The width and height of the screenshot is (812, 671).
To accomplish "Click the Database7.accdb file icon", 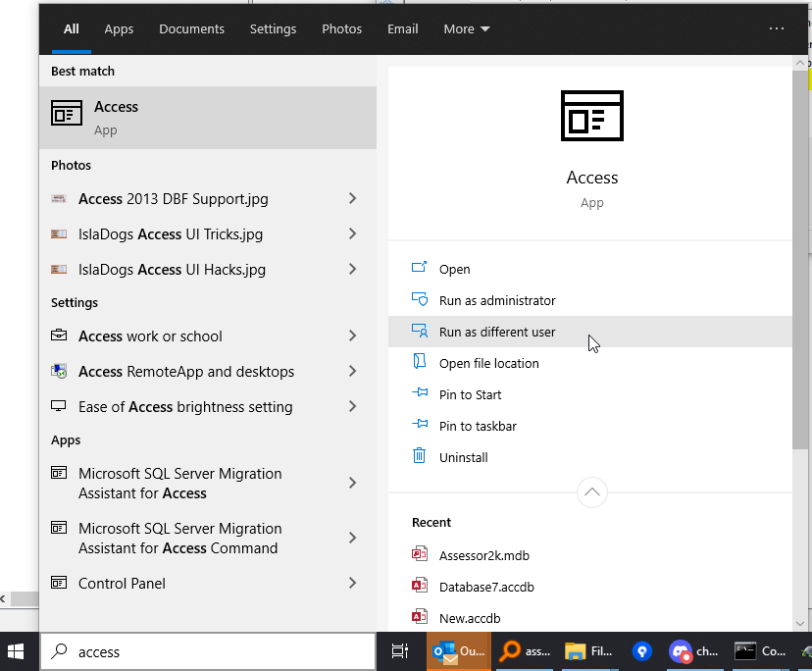I will 419,586.
